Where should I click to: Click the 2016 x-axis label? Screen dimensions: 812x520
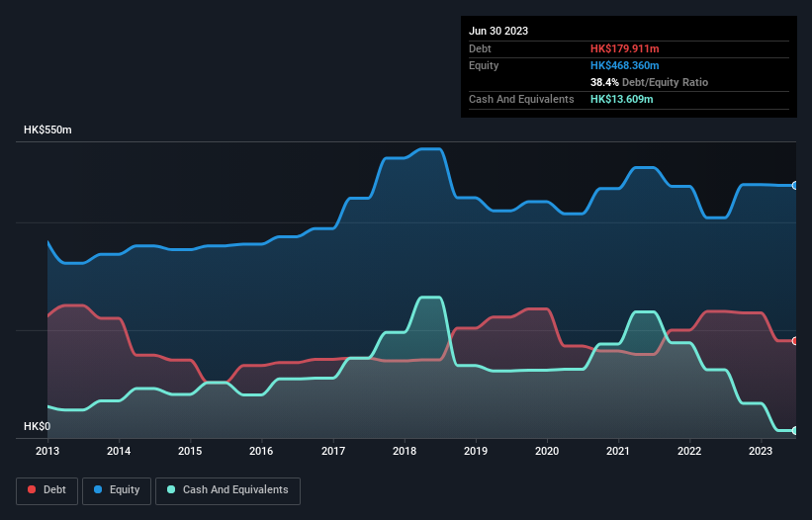pyautogui.click(x=261, y=451)
